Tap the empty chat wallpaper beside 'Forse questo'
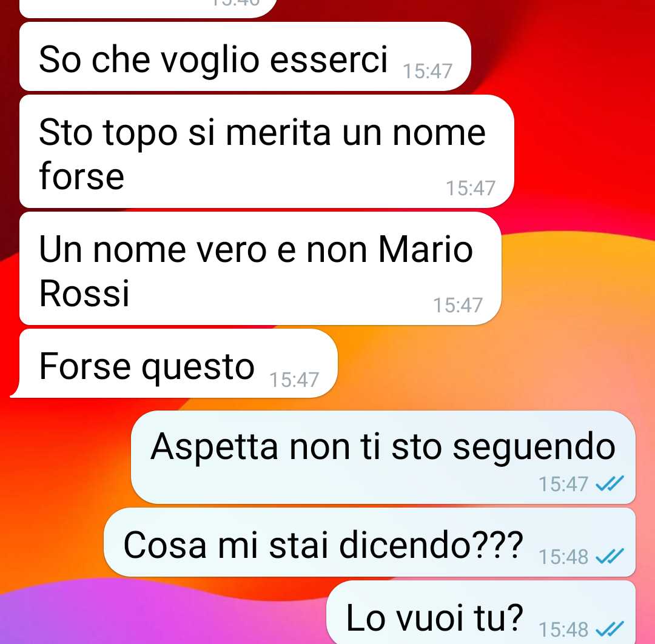 pos(493,363)
